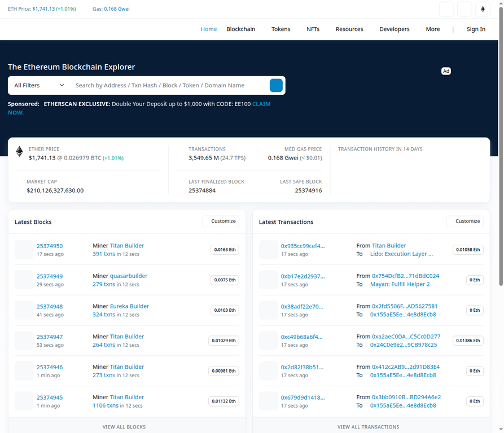Open block 25374946
Image resolution: width=504 pixels, height=433 pixels.
50,367
